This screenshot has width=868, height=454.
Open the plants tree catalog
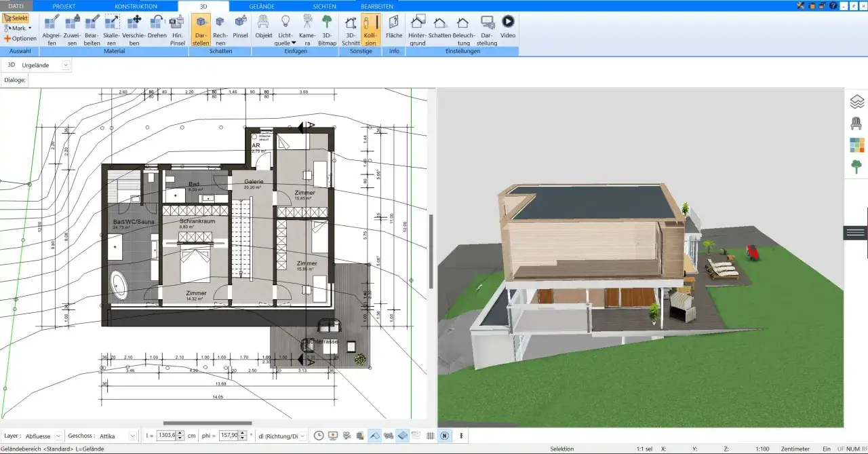tap(856, 167)
